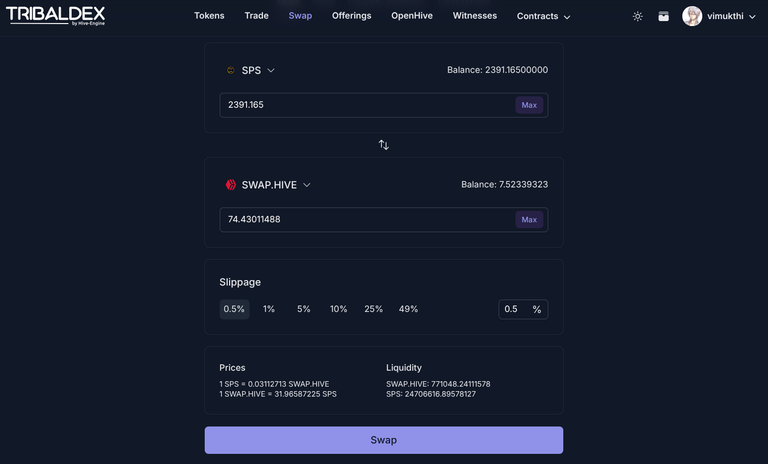Click the swap direction arrows icon

click(384, 145)
